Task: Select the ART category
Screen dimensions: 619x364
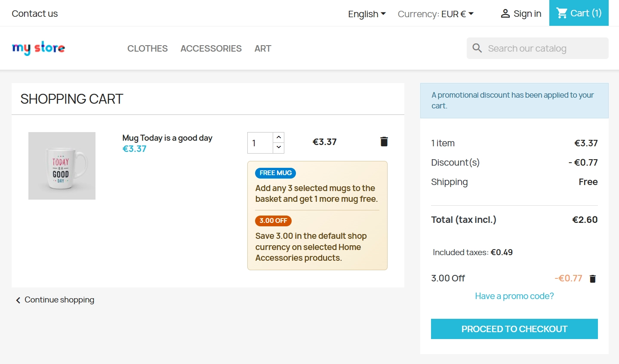Action: 262,48
